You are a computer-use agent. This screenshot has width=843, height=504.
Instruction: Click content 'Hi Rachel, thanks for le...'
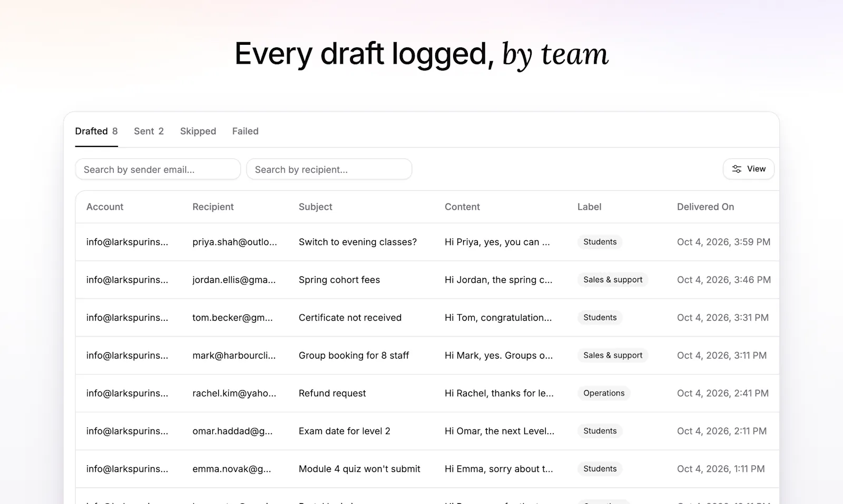499,393
